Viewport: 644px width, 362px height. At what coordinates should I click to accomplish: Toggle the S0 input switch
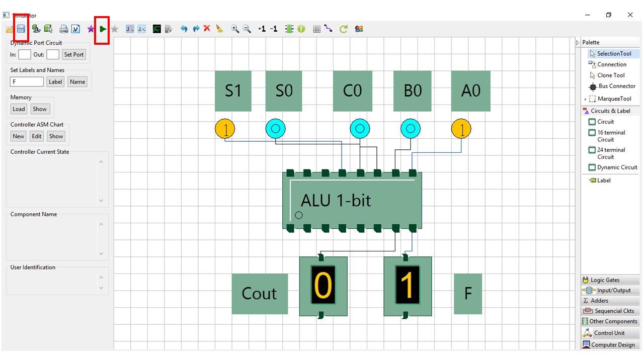(275, 129)
